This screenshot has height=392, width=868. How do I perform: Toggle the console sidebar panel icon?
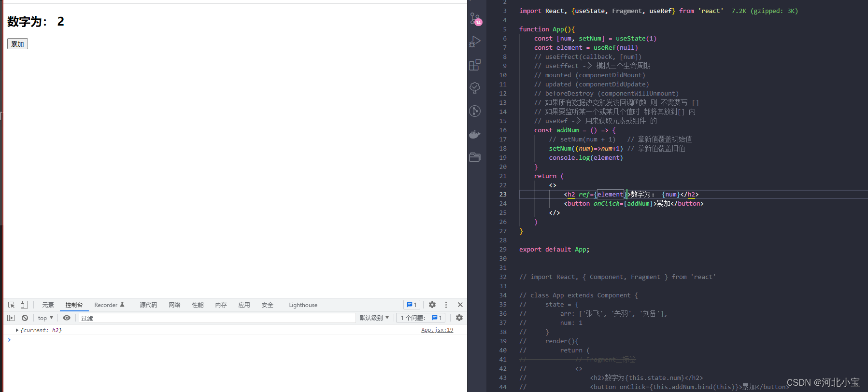point(11,318)
